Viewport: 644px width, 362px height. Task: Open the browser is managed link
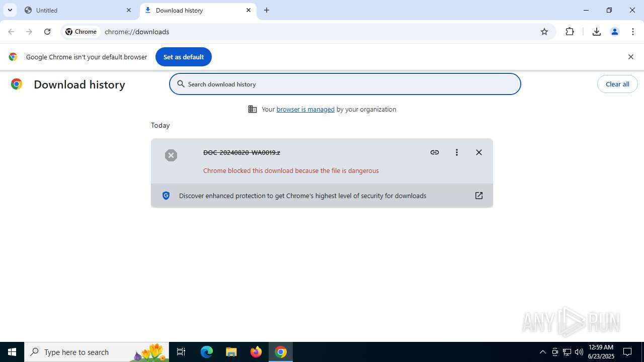tap(305, 109)
